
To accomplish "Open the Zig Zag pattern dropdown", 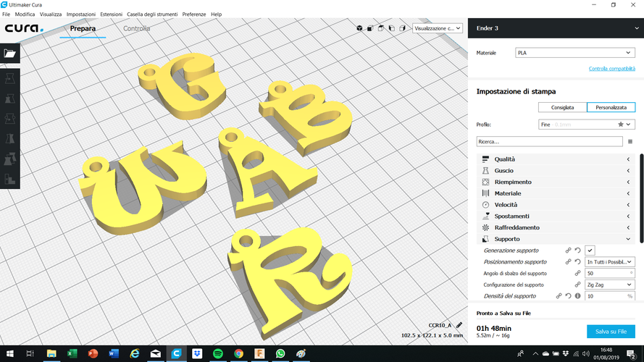I will click(609, 285).
